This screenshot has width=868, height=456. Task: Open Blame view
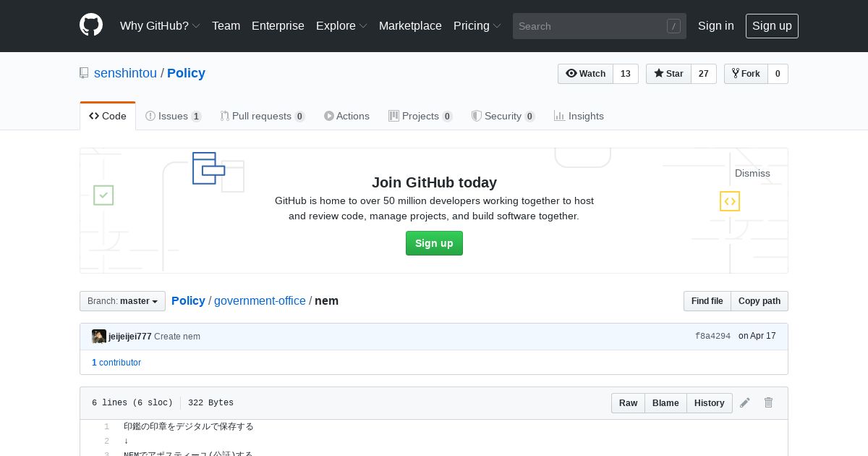point(665,403)
